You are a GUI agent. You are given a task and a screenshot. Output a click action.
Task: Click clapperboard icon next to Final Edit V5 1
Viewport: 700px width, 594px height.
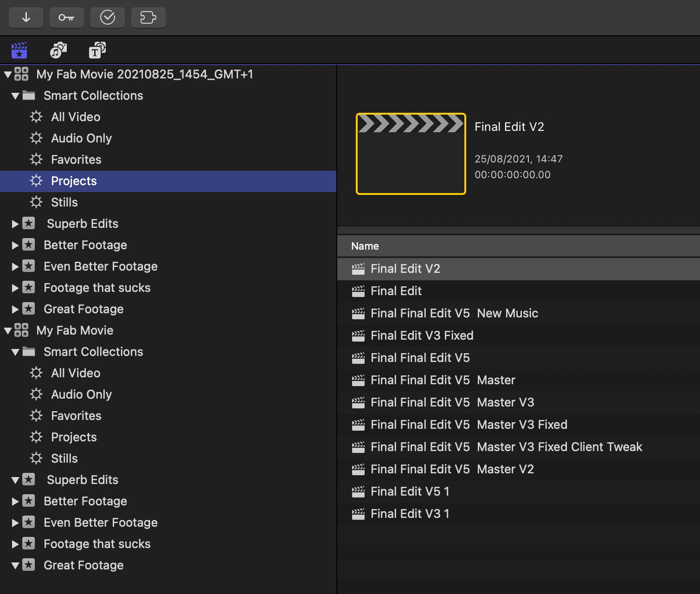tap(358, 492)
